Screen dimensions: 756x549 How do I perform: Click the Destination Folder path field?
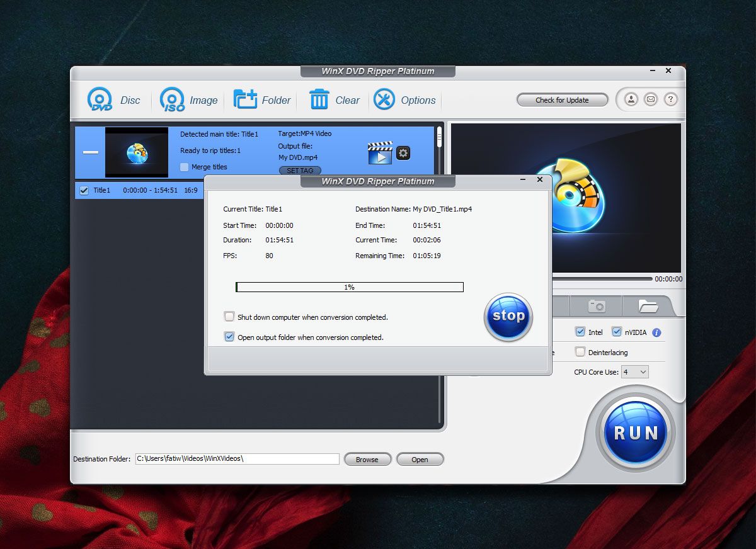(237, 459)
